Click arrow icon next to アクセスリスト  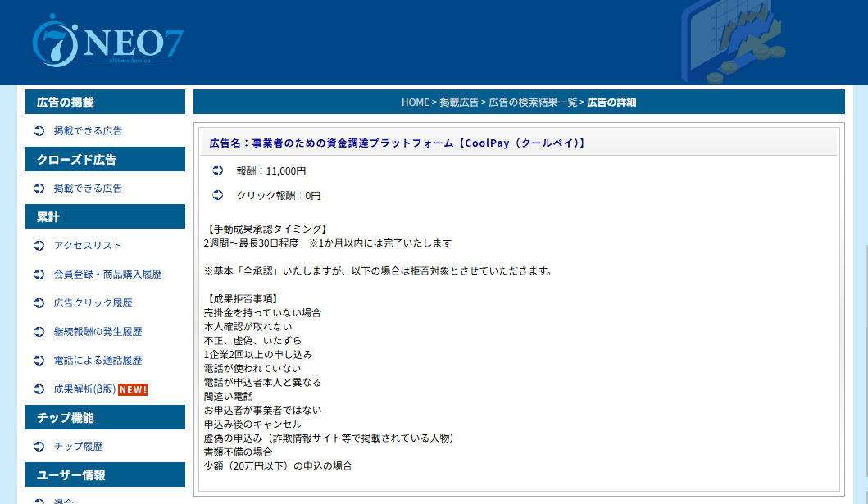coord(39,246)
